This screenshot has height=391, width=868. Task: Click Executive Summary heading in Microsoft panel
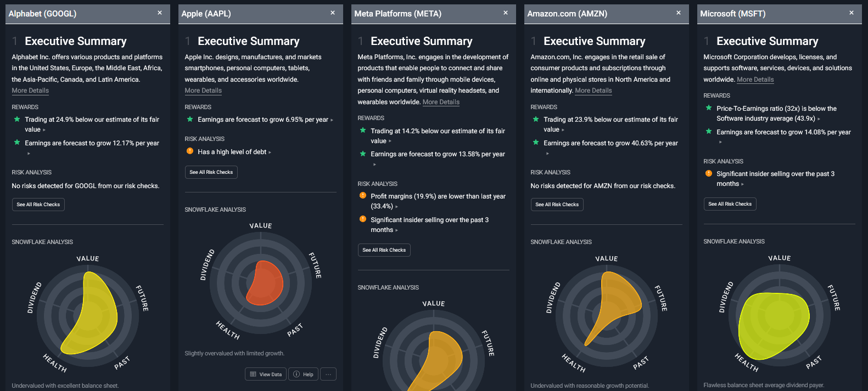click(768, 41)
